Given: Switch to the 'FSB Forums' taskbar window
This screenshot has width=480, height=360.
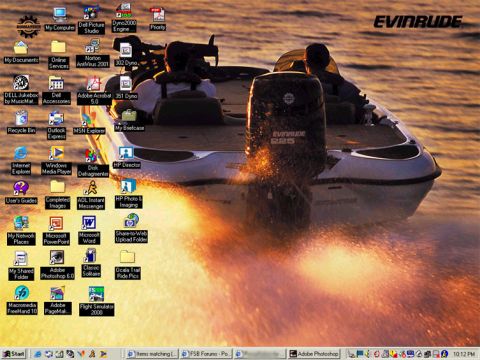Looking at the screenshot, I should click(x=206, y=354).
